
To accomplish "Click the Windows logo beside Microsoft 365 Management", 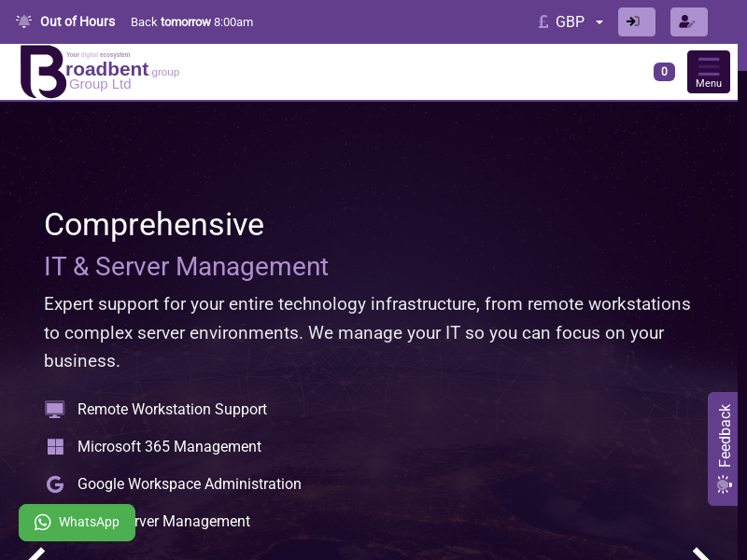I will tap(55, 447).
